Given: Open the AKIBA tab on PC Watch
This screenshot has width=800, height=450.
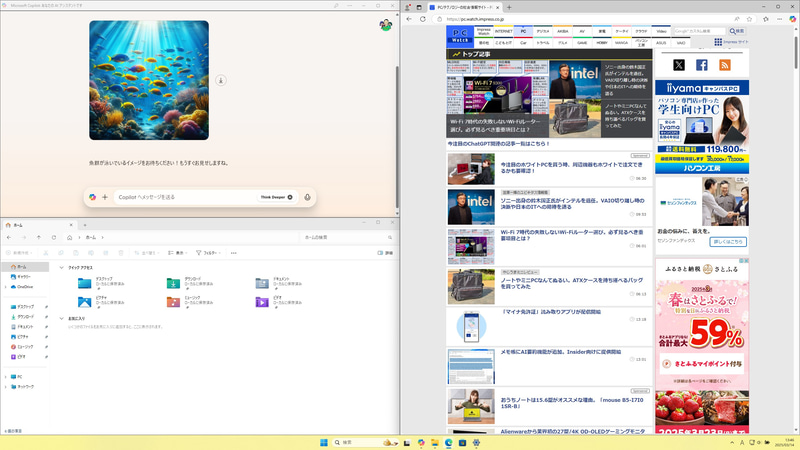Looking at the screenshot, I should pos(562,31).
